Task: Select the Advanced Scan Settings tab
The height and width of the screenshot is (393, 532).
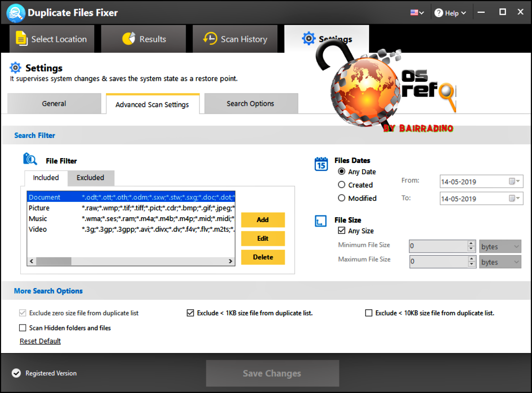Action: tap(152, 104)
